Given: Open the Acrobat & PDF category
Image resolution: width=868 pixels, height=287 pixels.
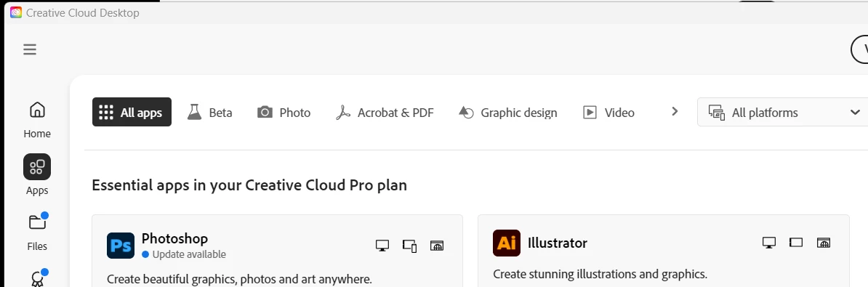Looking at the screenshot, I should tap(385, 112).
